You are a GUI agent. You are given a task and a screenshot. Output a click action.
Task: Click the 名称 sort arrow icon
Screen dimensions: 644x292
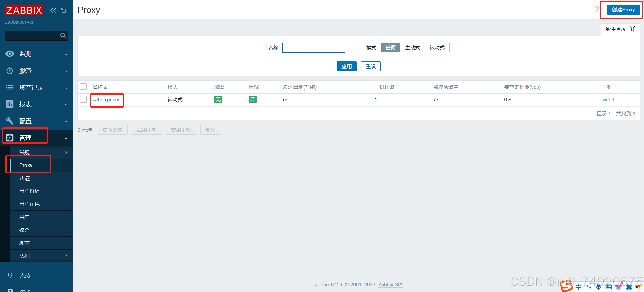tap(105, 87)
